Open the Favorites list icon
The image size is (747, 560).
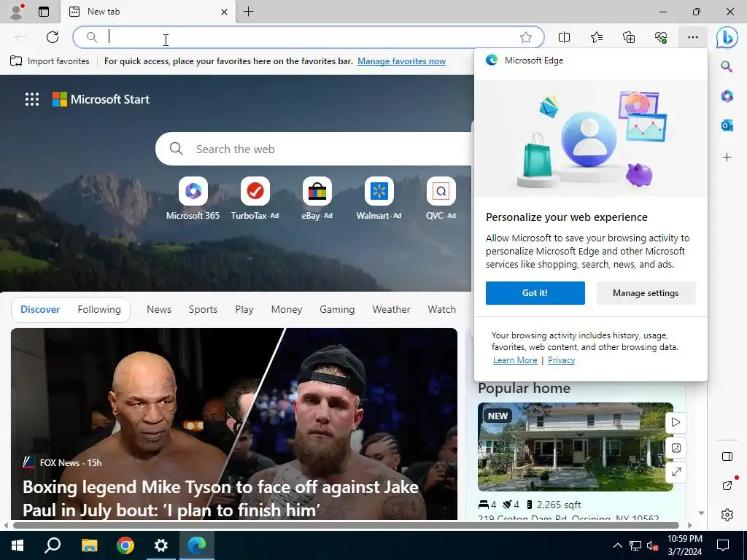tap(597, 37)
